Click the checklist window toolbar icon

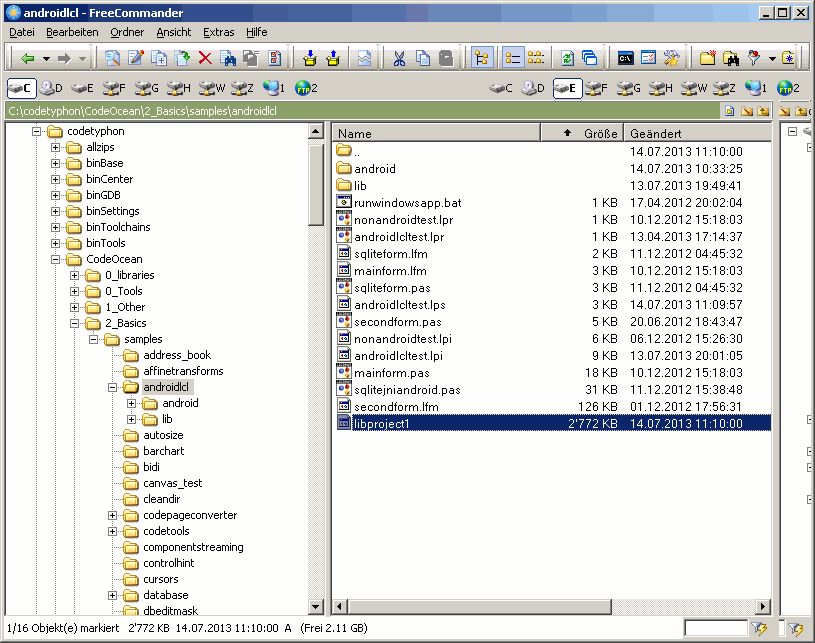pyautogui.click(x=648, y=58)
